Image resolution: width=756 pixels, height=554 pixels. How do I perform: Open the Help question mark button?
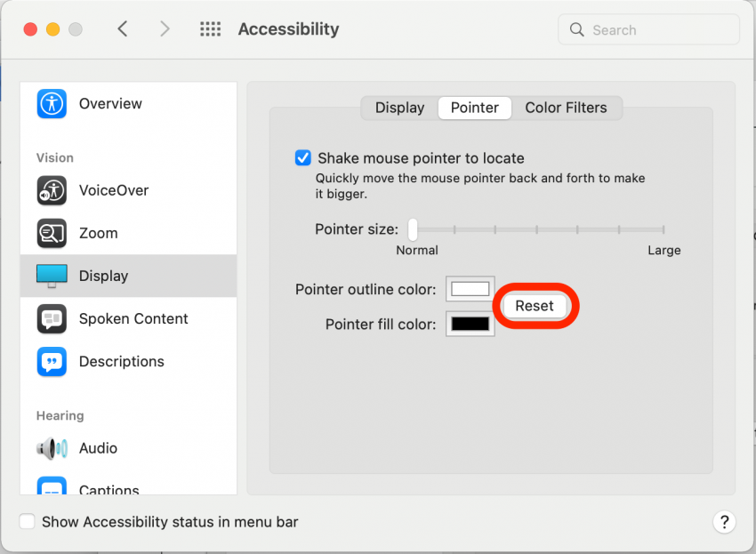(724, 522)
